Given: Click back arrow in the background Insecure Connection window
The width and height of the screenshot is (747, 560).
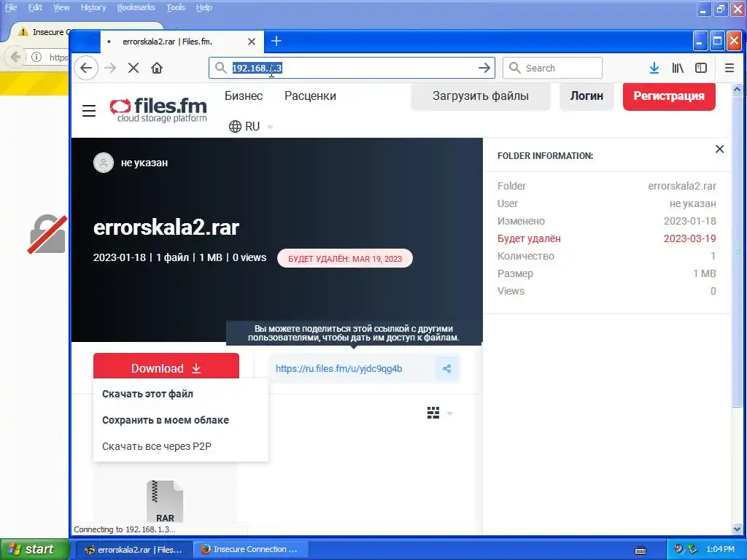Looking at the screenshot, I should point(15,57).
